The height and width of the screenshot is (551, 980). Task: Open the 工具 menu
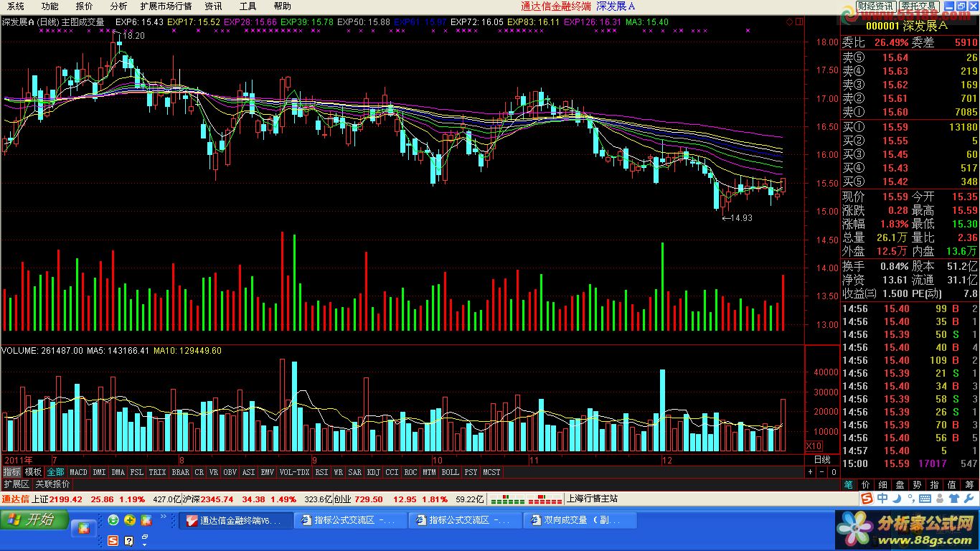pos(248,6)
